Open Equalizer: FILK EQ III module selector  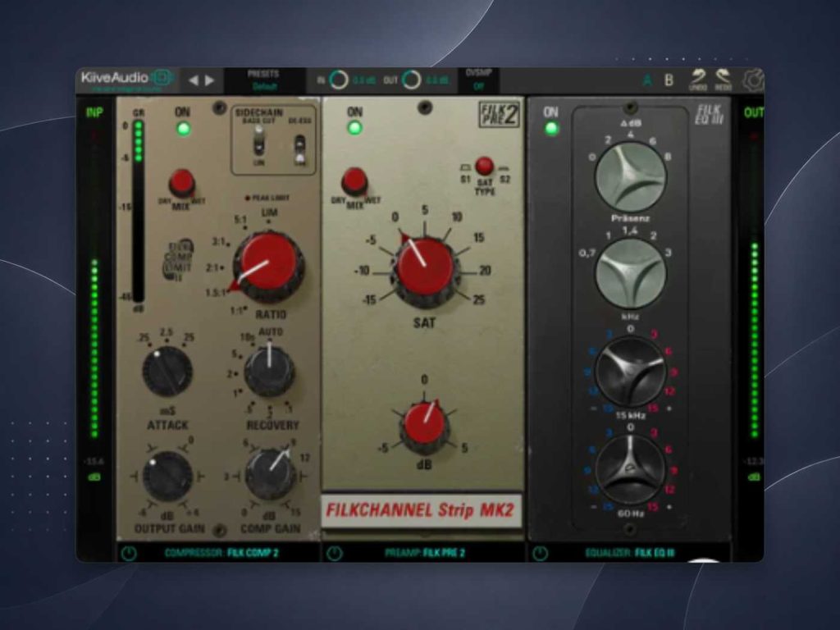point(629,553)
